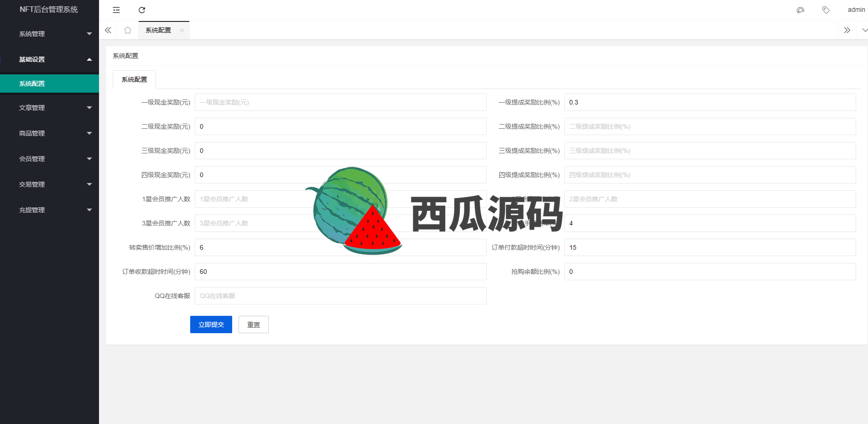Click the 系统配置 card header text

[125, 56]
